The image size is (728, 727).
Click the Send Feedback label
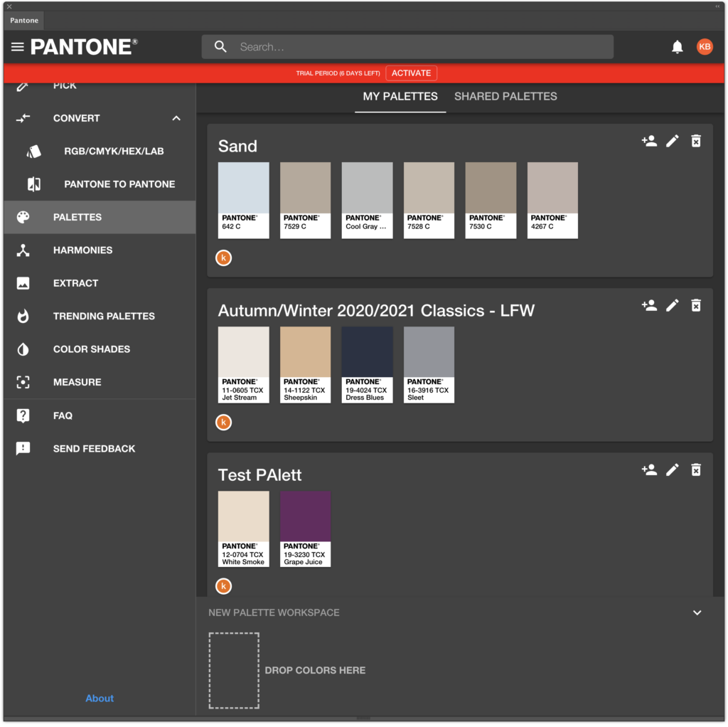pos(95,449)
